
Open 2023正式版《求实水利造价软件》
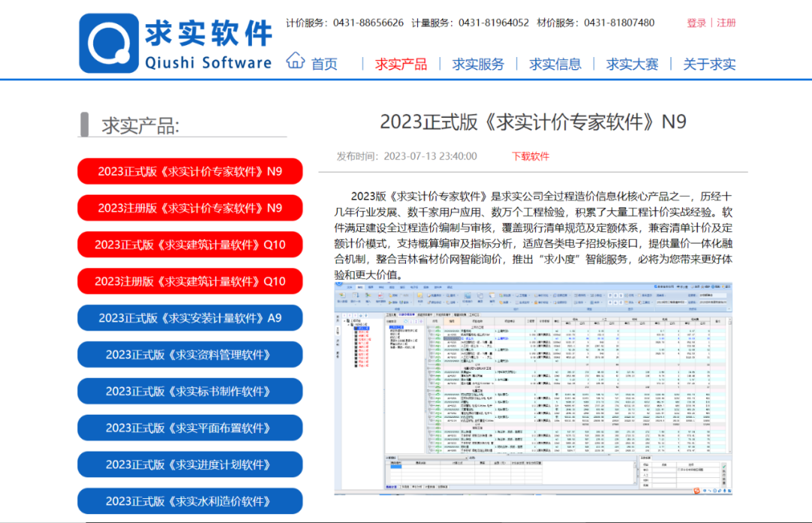190,501
